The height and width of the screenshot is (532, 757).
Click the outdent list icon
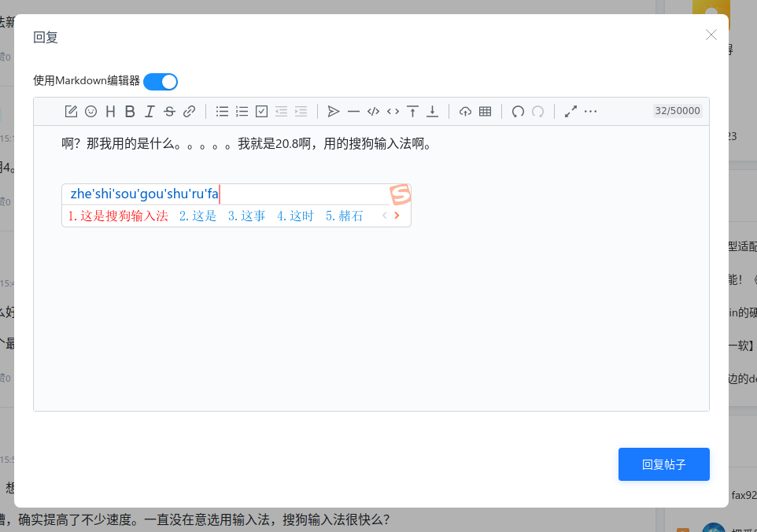pyautogui.click(x=281, y=112)
